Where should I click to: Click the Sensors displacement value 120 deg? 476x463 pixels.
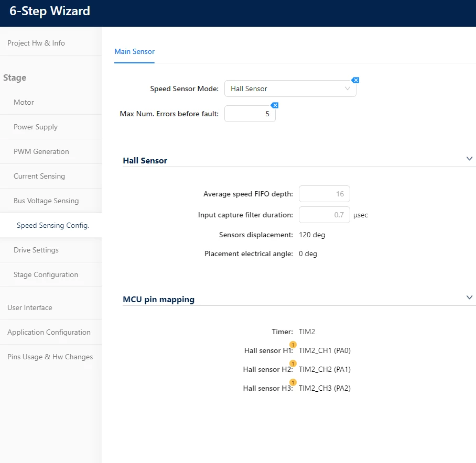tap(312, 235)
